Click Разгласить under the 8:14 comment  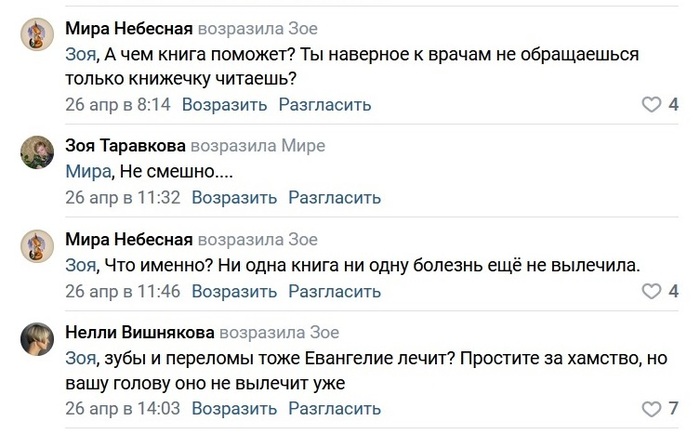pos(324,104)
